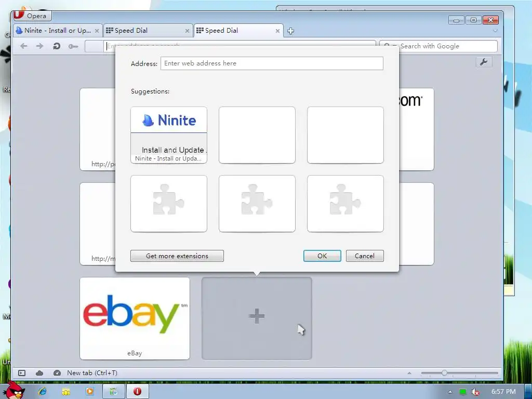This screenshot has height=399, width=532.
Task: Switch to Opera in the taskbar
Action: [137, 391]
